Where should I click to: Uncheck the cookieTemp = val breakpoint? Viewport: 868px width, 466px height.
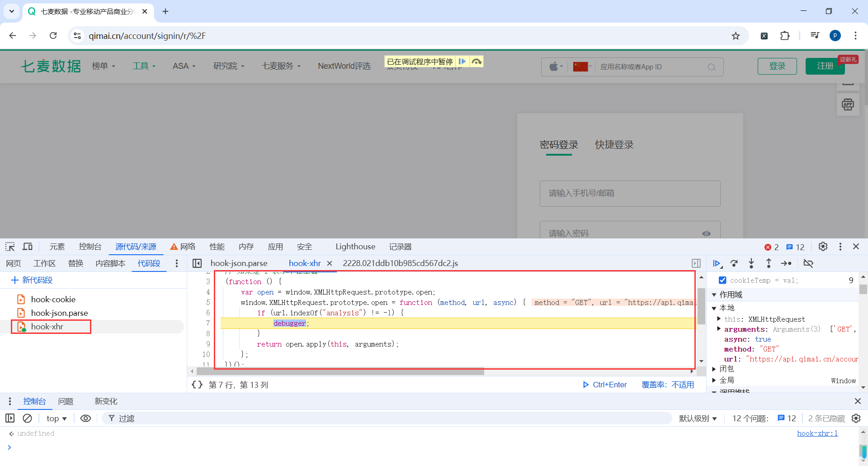click(x=722, y=281)
